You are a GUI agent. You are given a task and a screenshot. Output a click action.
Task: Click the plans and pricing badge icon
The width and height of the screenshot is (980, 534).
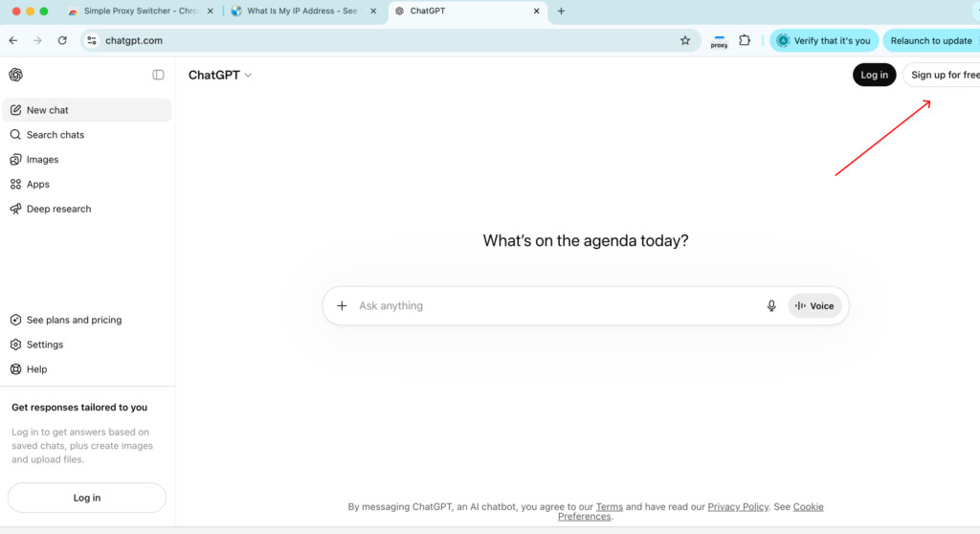15,320
